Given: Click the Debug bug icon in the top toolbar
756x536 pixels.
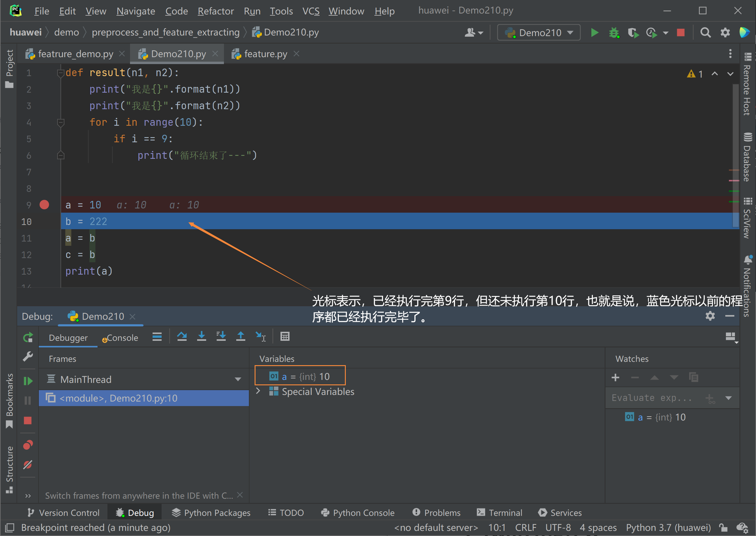Looking at the screenshot, I should pyautogui.click(x=614, y=33).
